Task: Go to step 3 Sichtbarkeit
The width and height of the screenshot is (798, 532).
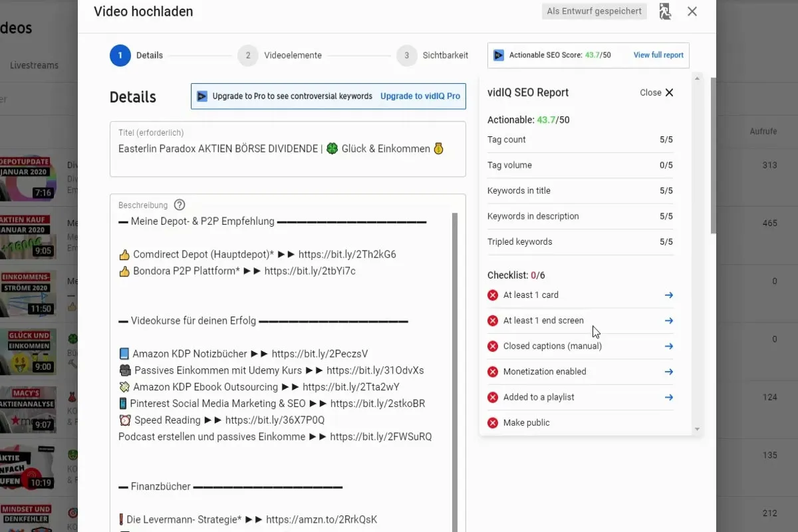Action: pyautogui.click(x=432, y=55)
